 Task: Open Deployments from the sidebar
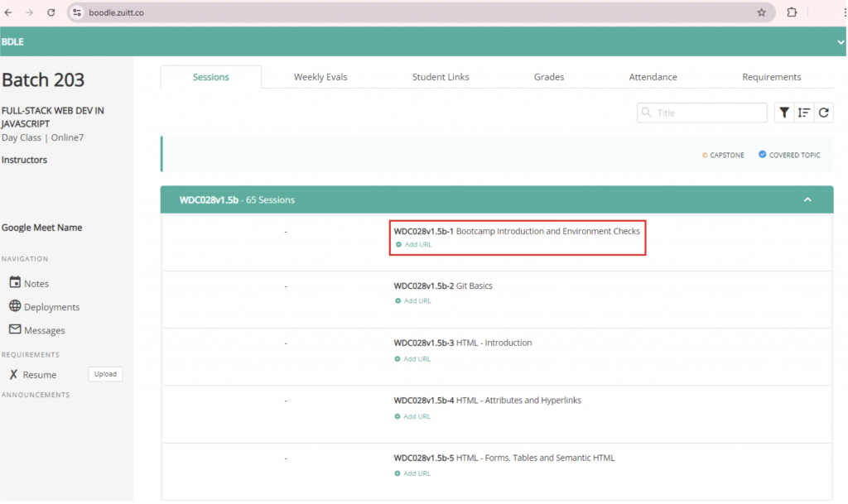click(x=51, y=307)
